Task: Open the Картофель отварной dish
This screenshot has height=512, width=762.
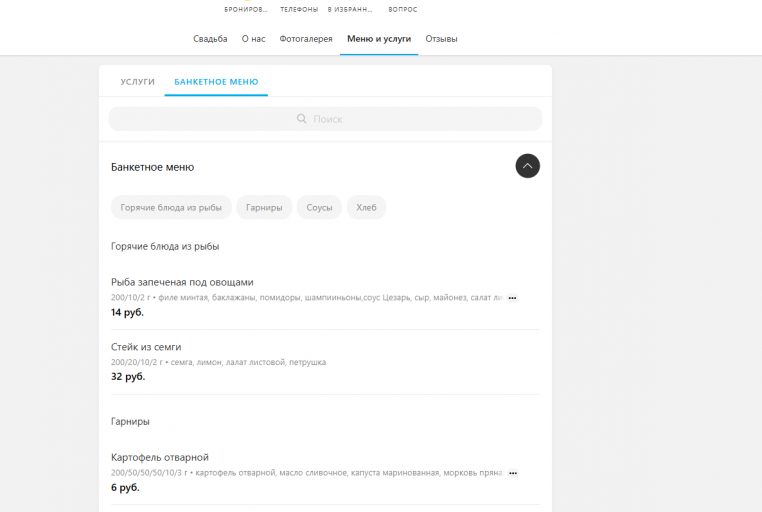Action: tap(159, 457)
